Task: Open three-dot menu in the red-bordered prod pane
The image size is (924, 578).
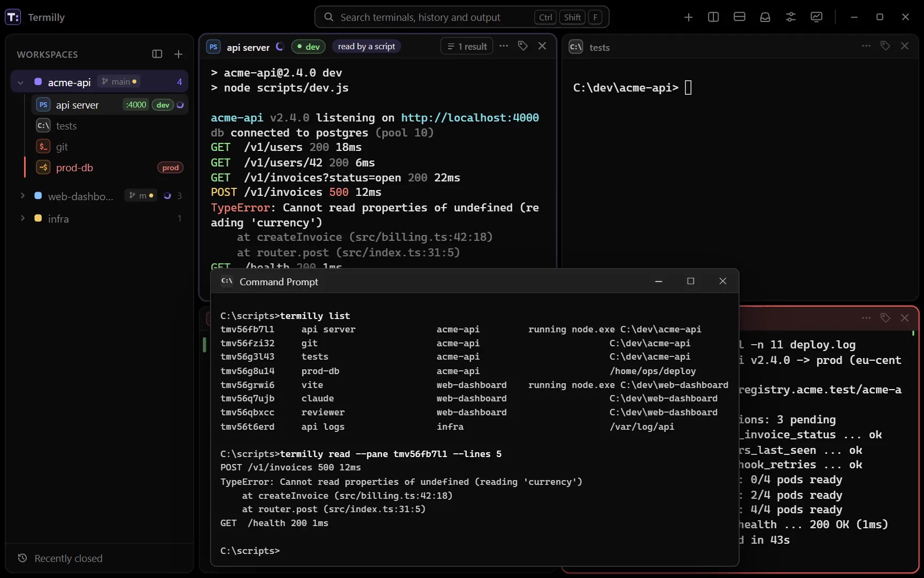Action: [x=866, y=318]
